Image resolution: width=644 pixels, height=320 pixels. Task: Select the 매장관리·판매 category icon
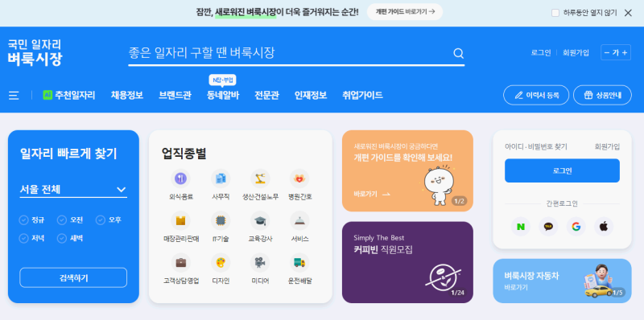[180, 221]
